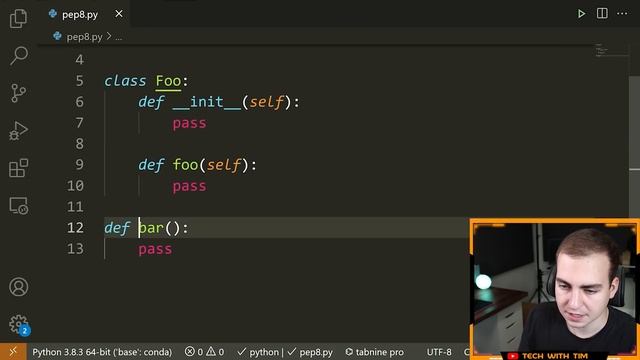Viewport: 640px width, 360px height.
Task: Click the foo method name on line 9
Action: click(185, 165)
